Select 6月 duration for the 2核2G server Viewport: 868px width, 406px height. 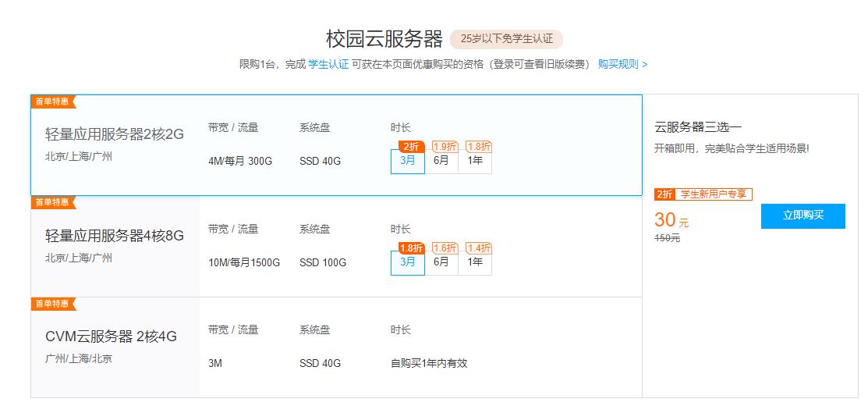441,162
